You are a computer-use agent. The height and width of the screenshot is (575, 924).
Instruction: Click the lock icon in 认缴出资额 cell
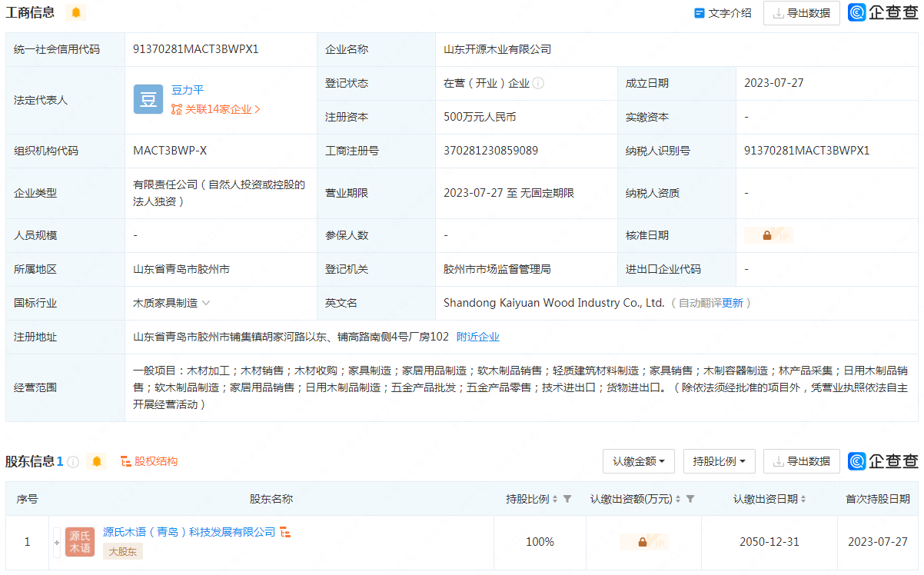pyautogui.click(x=643, y=542)
